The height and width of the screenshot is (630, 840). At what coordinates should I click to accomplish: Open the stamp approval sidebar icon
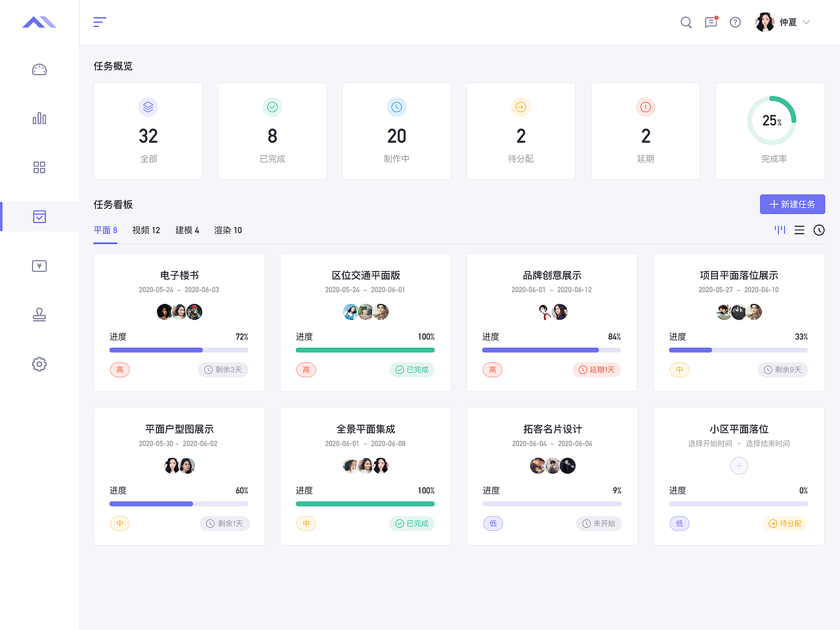coord(39,315)
